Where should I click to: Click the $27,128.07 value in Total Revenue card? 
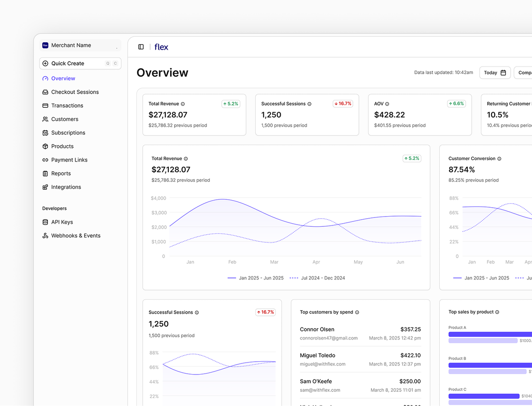[x=168, y=115]
